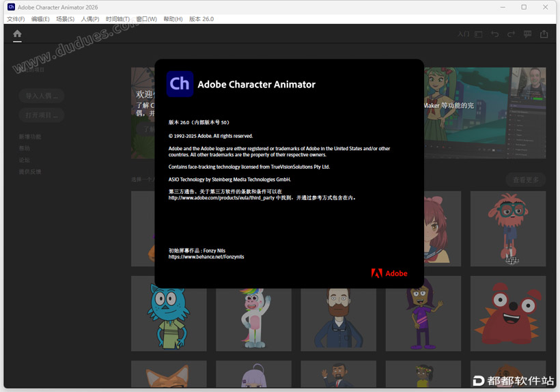Image resolution: width=560 pixels, height=392 pixels.
Task: Click the red Adobe logo in dialog
Action: pos(389,273)
